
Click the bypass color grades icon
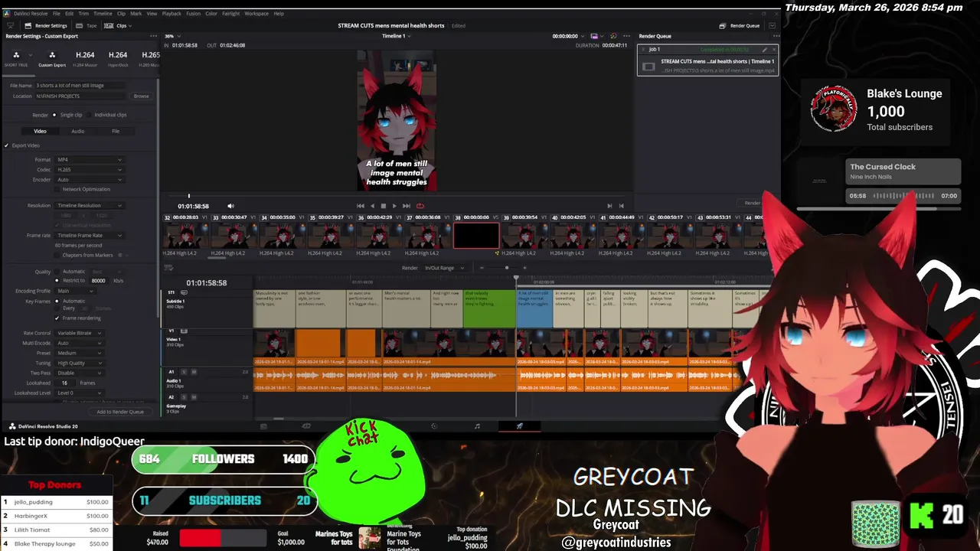click(613, 36)
